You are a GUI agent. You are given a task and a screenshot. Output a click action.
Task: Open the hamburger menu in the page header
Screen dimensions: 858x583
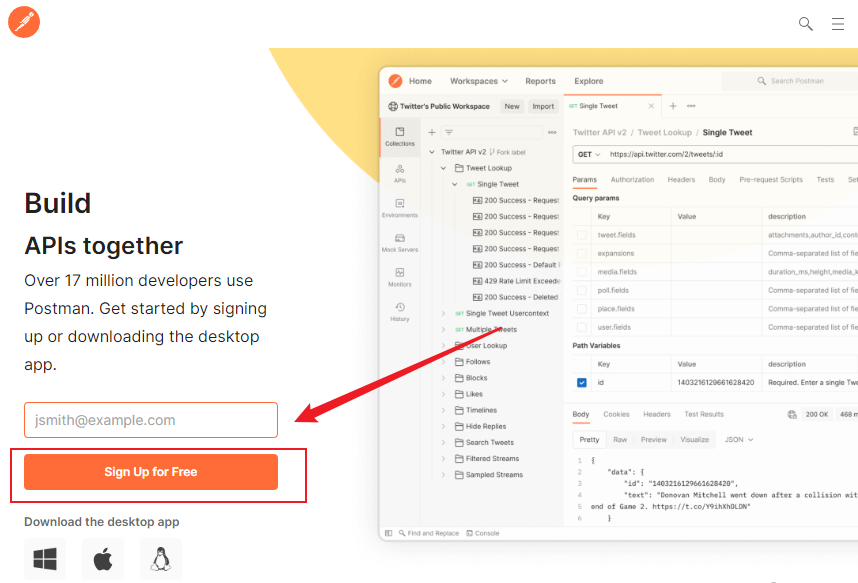click(838, 24)
